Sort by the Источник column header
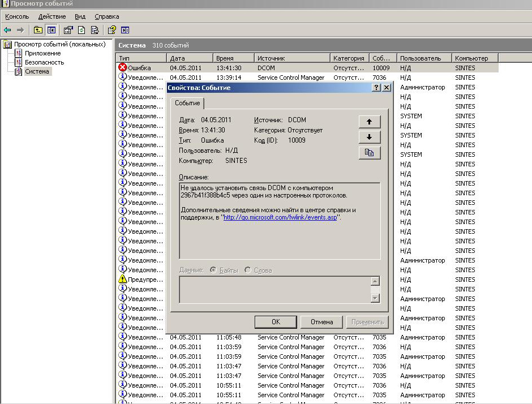This screenshot has height=404, width=532. point(292,58)
